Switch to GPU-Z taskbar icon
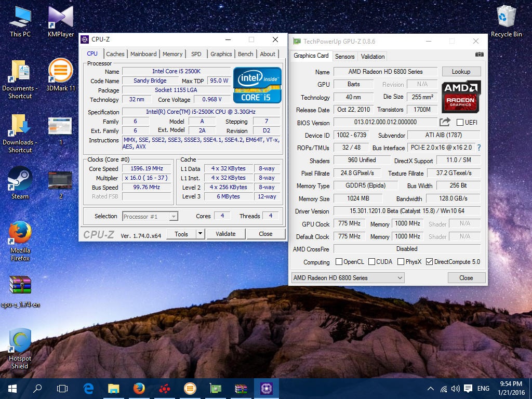This screenshot has height=399, width=532. click(216, 389)
